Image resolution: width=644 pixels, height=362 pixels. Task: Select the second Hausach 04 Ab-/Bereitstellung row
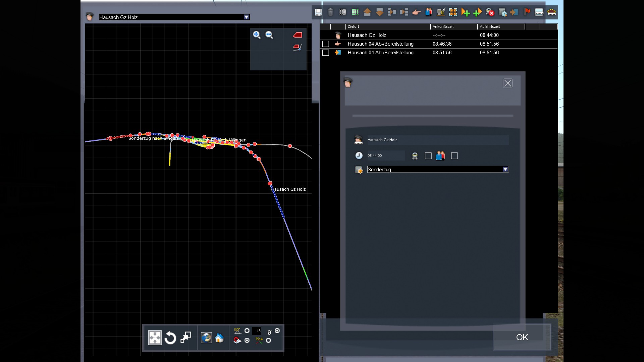coord(380,53)
